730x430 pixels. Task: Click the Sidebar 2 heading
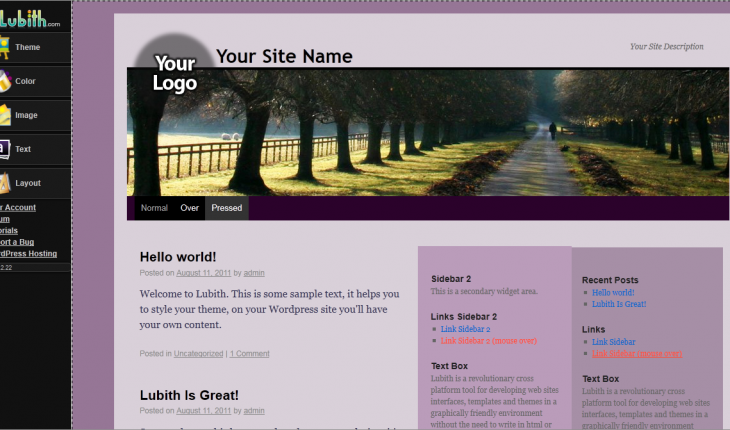pos(451,279)
